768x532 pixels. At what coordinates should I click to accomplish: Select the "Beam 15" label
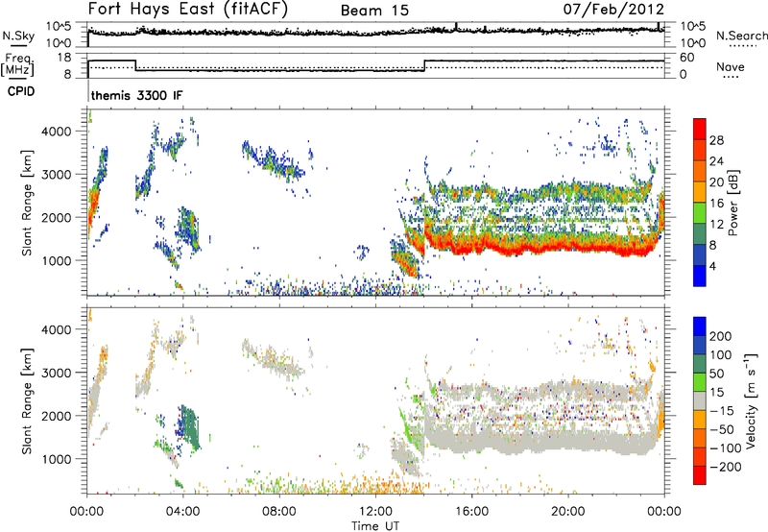pyautogui.click(x=374, y=11)
